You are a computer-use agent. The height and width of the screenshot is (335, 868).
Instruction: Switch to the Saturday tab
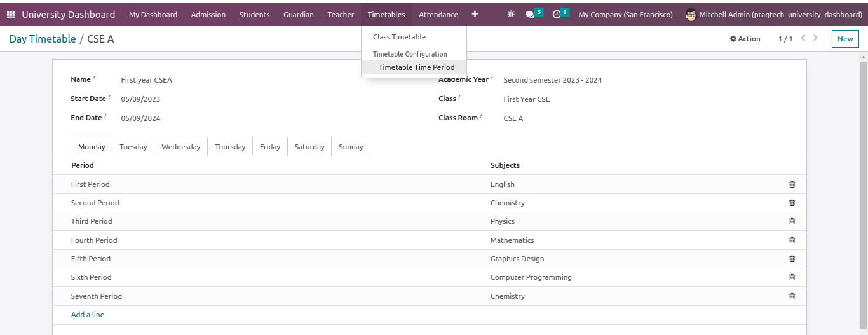309,147
